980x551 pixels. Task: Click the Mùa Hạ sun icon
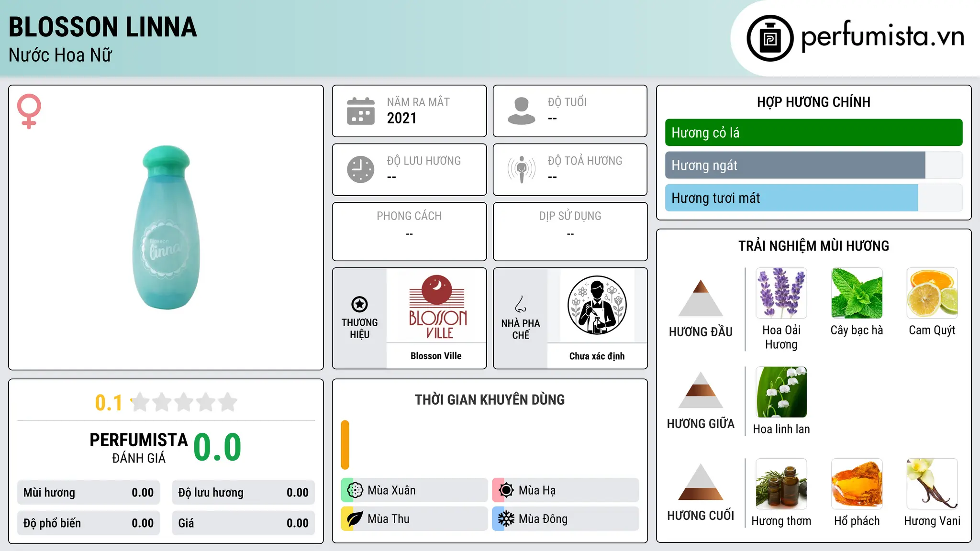click(506, 490)
